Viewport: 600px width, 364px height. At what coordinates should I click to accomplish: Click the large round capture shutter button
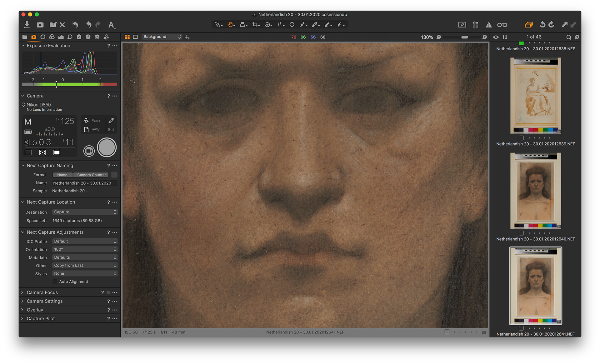pyautogui.click(x=107, y=147)
